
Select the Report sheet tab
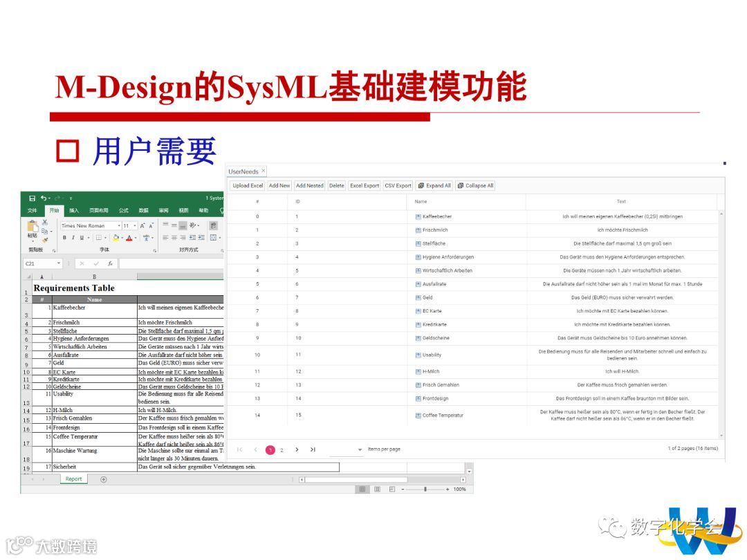pyautogui.click(x=74, y=479)
